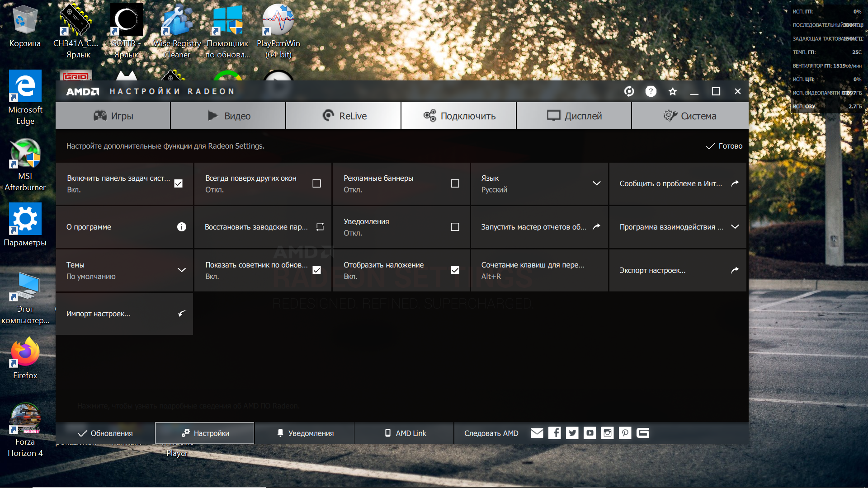Open the AMD Instagram icon
The width and height of the screenshot is (868, 488).
point(607,433)
